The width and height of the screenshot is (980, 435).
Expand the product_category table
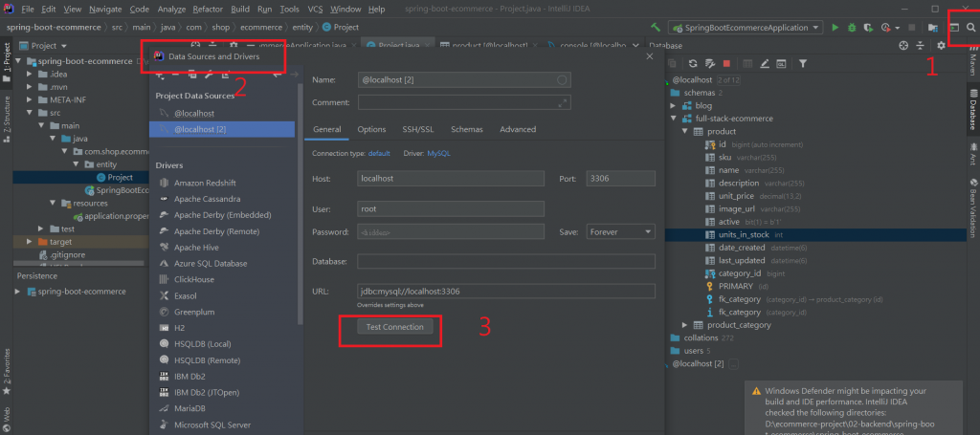[x=684, y=325]
